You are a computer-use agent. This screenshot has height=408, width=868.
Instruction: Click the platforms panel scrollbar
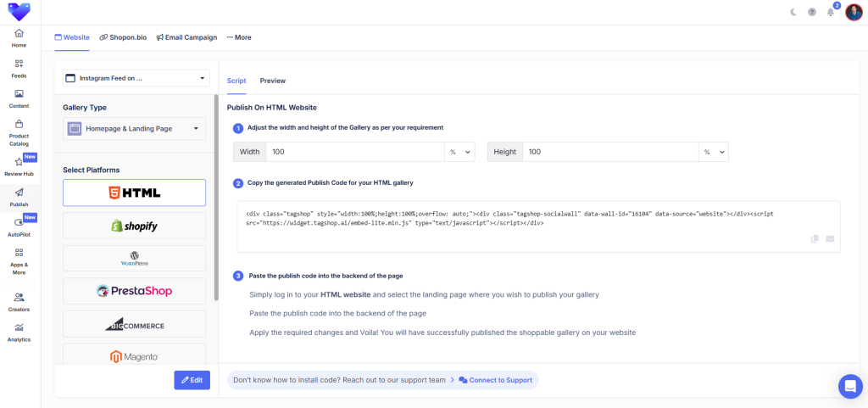216,198
